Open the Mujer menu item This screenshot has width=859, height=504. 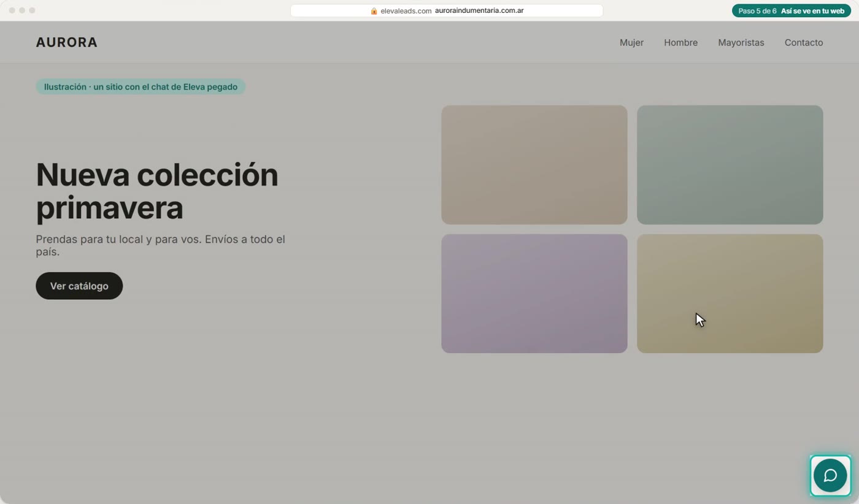click(631, 42)
